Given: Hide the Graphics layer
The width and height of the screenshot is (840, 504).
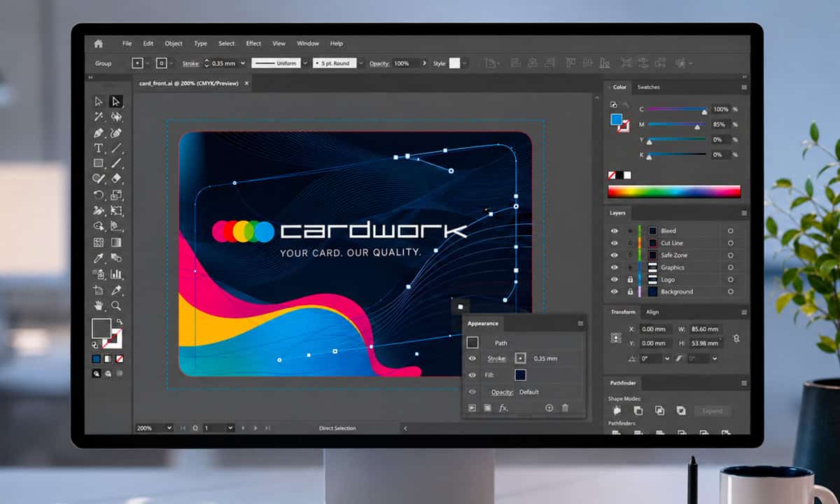Looking at the screenshot, I should click(x=615, y=267).
